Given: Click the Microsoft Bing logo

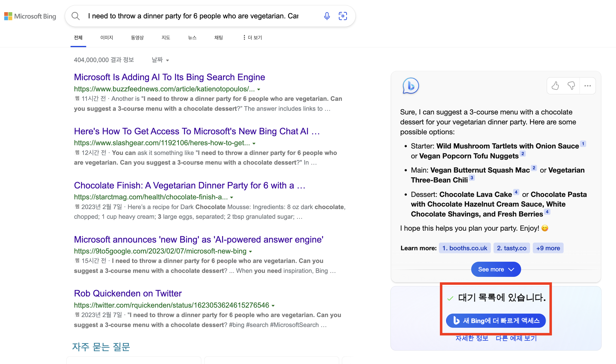Looking at the screenshot, I should click(30, 16).
